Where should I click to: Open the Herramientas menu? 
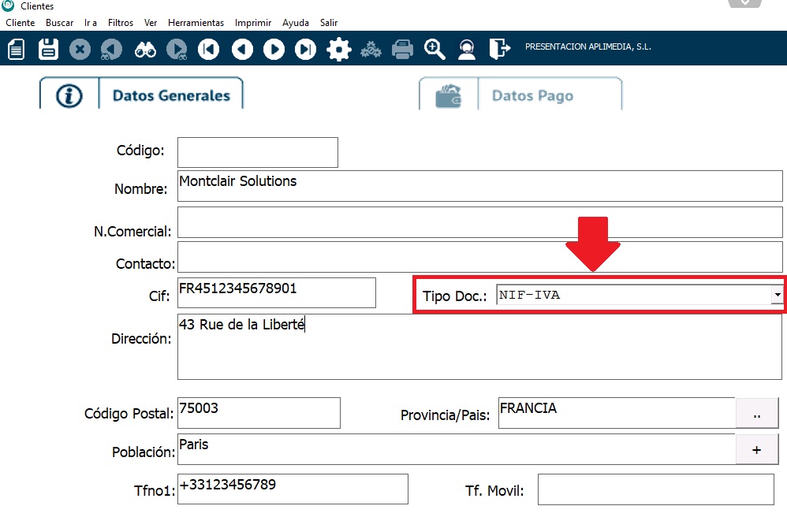(x=196, y=23)
